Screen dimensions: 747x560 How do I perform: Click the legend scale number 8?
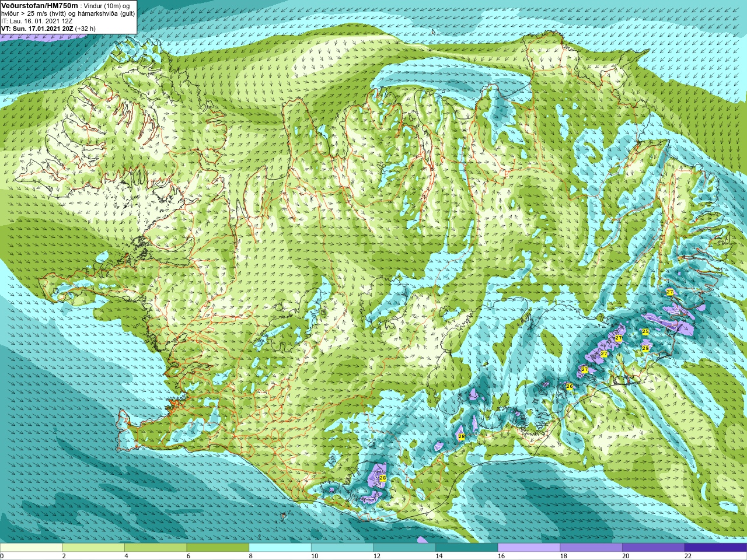[x=251, y=556]
